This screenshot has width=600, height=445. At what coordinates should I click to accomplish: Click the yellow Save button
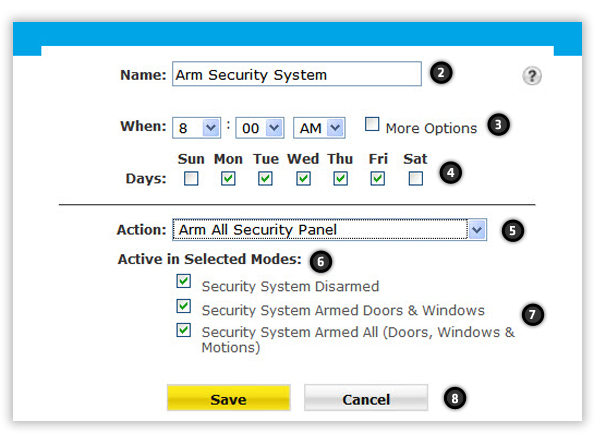coord(228,398)
